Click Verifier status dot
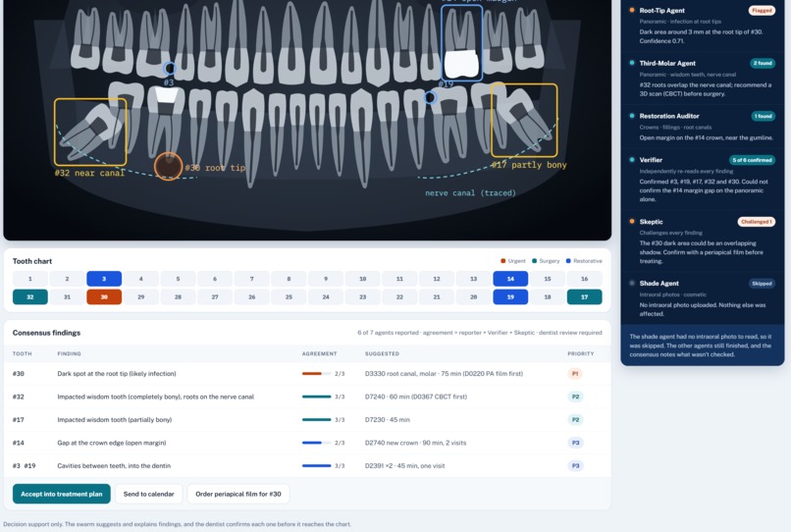 (x=632, y=159)
